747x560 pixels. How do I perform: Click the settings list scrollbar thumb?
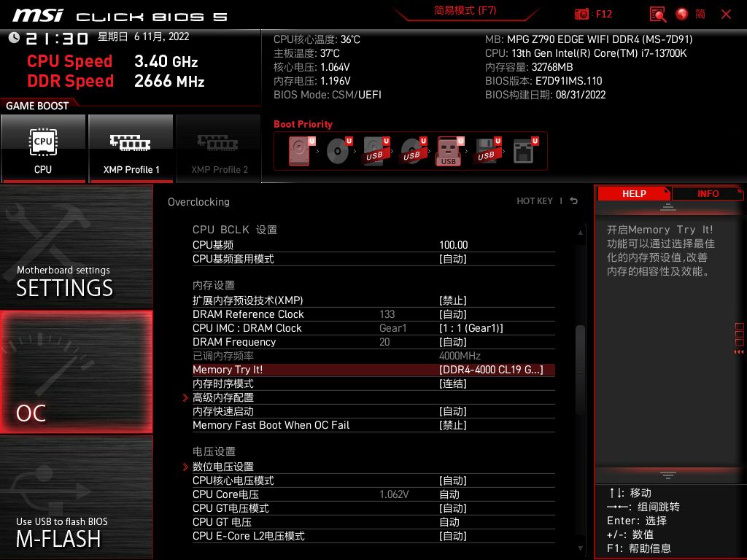(580, 370)
